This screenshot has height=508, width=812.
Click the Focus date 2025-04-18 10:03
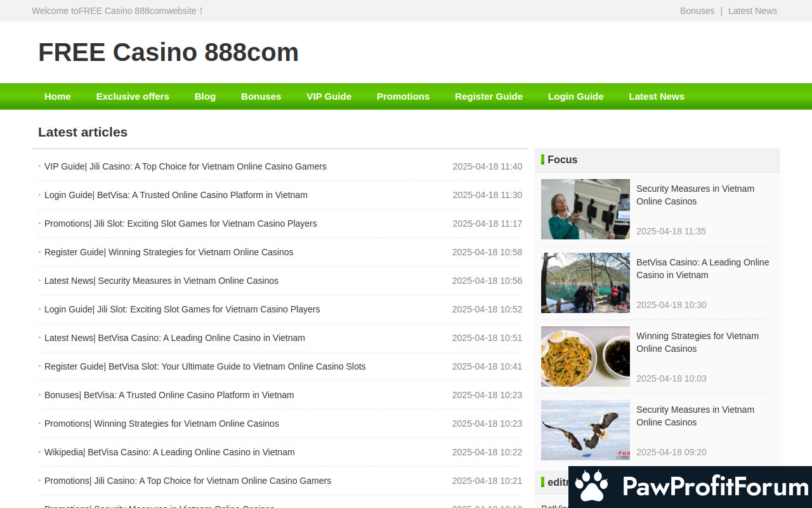[x=671, y=378]
